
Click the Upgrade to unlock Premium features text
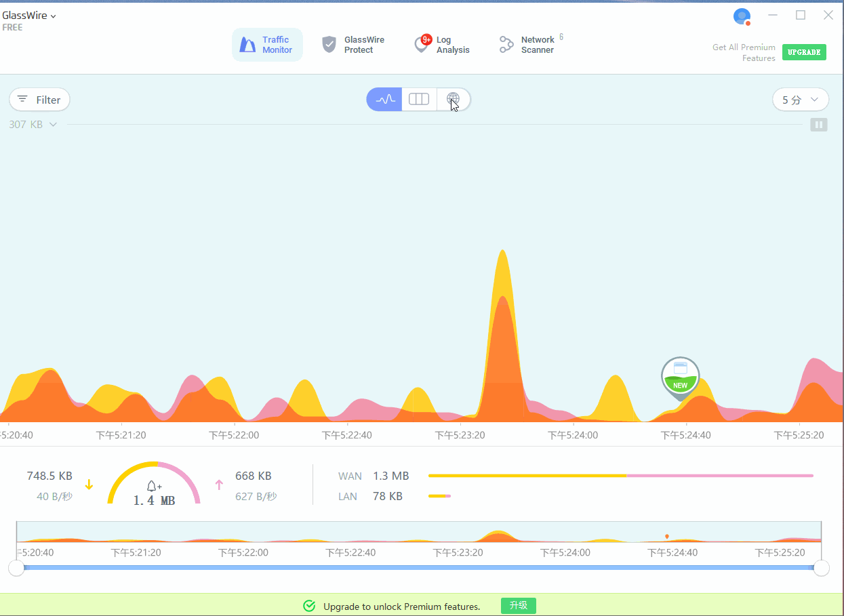tap(402, 607)
